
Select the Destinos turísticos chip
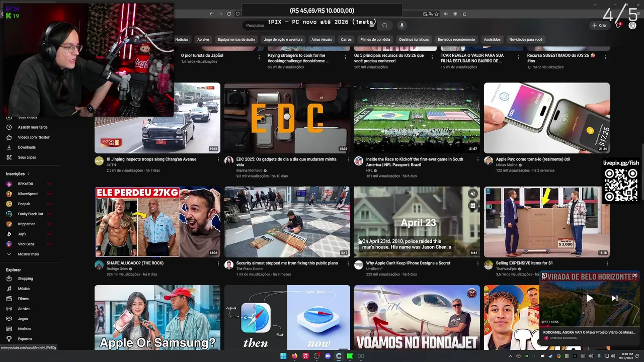pos(414,39)
